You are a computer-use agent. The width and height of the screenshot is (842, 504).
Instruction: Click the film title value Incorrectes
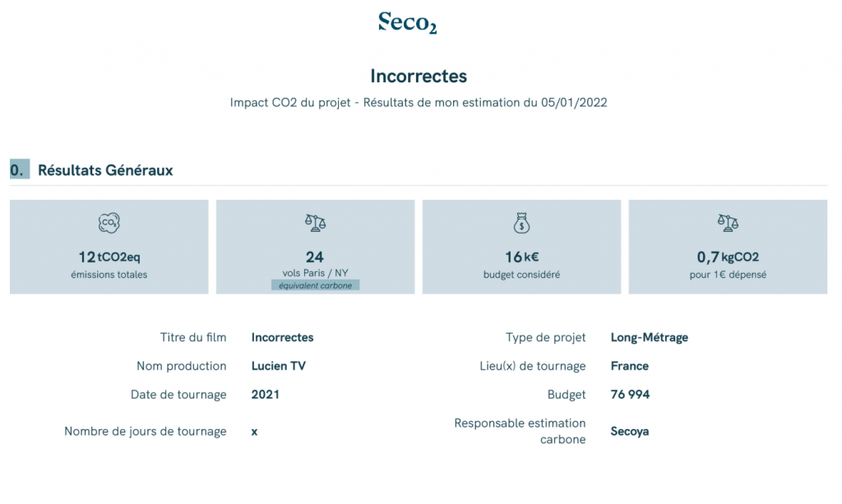click(283, 338)
